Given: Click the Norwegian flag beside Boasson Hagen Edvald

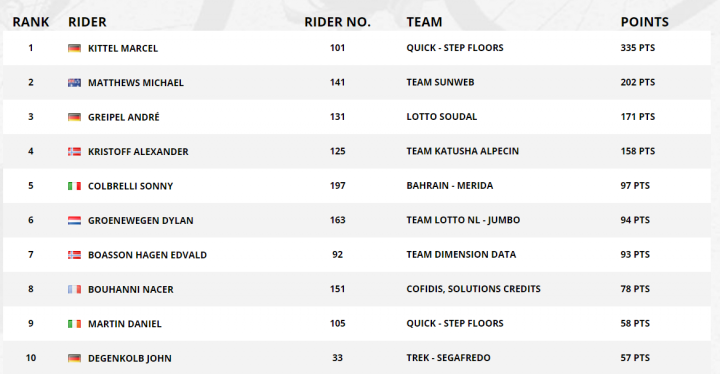Looking at the screenshot, I should tap(74, 255).
